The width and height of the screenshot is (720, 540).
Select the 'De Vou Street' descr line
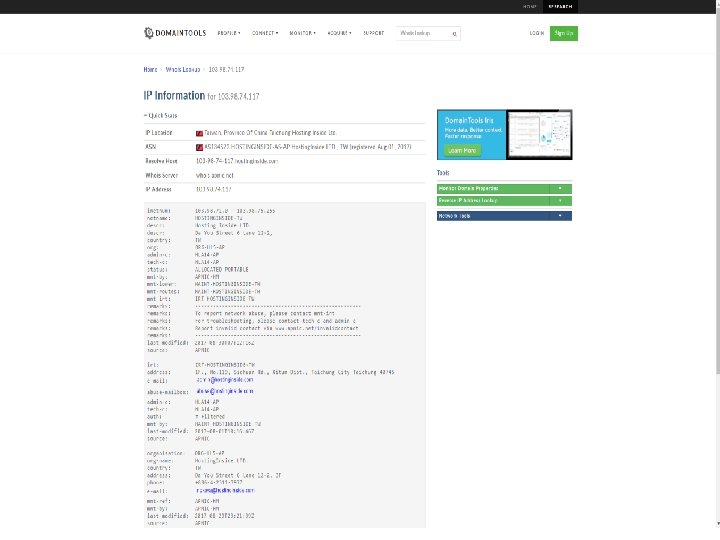(234, 233)
